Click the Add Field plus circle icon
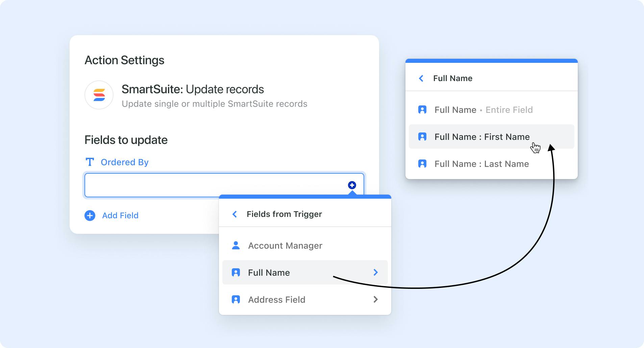The image size is (644, 348). [x=90, y=216]
